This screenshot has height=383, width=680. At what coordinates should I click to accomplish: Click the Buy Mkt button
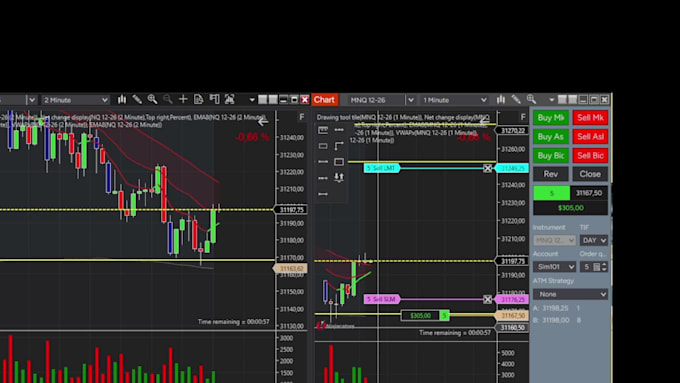pos(551,118)
